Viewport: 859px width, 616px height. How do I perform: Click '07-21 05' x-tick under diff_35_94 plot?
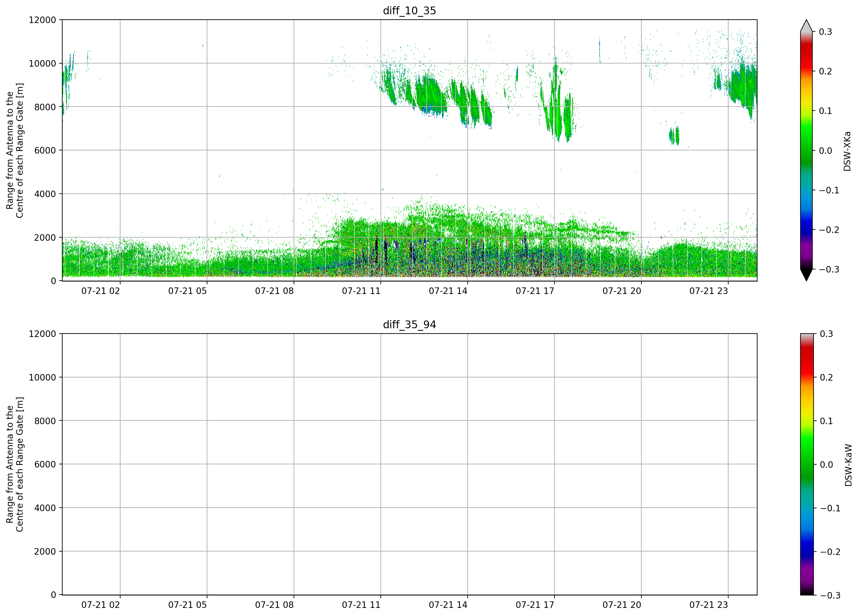187,605
